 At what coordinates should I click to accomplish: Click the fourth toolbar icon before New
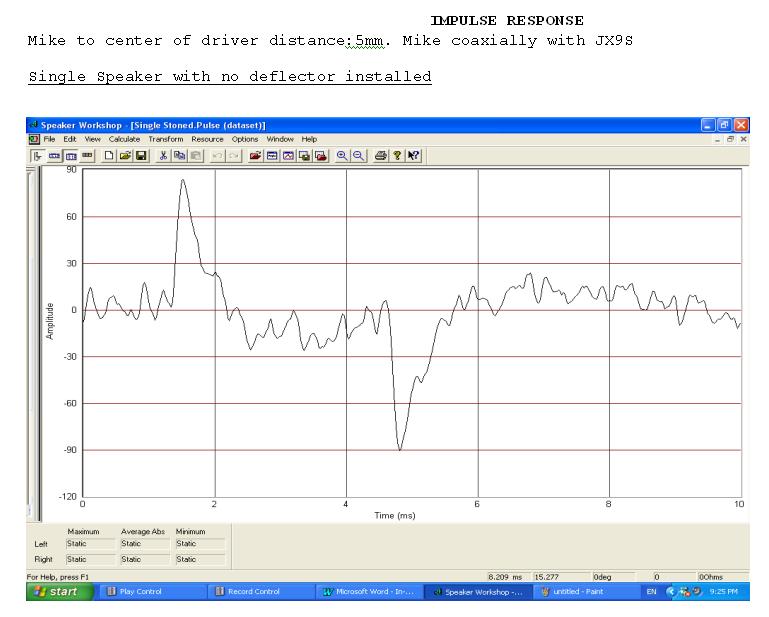tap(87, 156)
